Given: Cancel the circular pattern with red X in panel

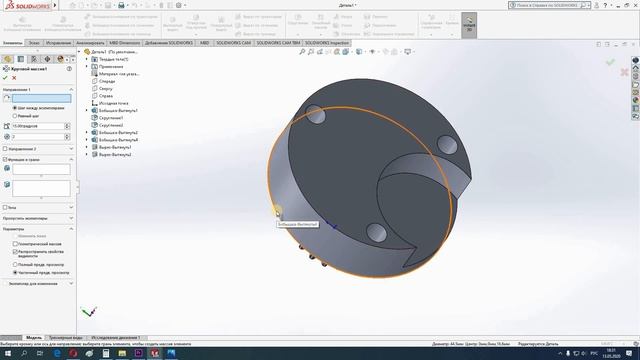Looking at the screenshot, I should point(14,78).
